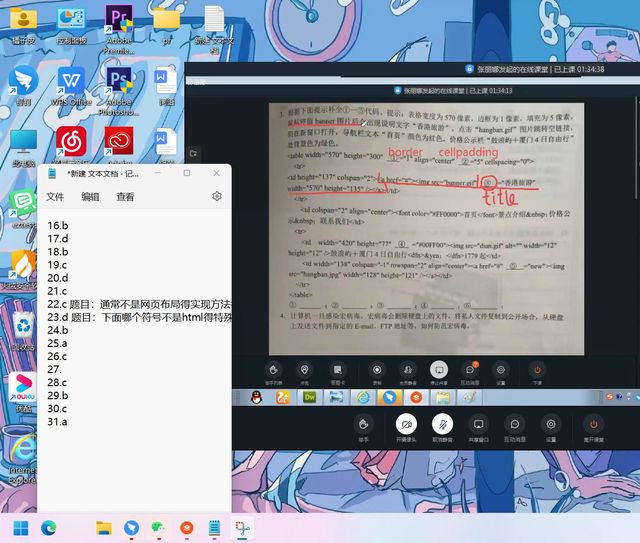Open File Explorer from taskbar
640x543 pixels.
pyautogui.click(x=104, y=527)
